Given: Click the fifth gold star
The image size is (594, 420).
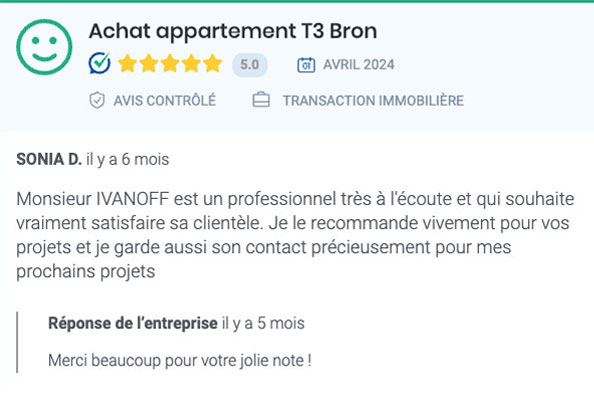Looking at the screenshot, I should [x=213, y=63].
